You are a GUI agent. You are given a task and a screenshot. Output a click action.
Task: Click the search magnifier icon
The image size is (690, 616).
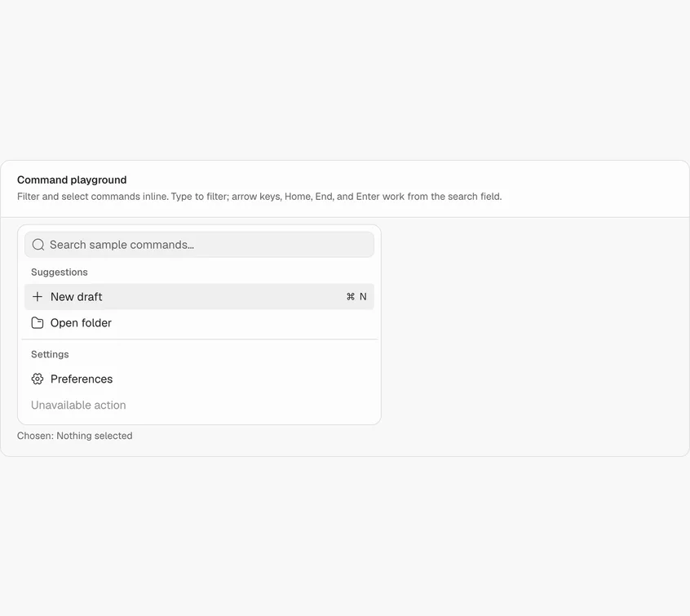click(38, 245)
